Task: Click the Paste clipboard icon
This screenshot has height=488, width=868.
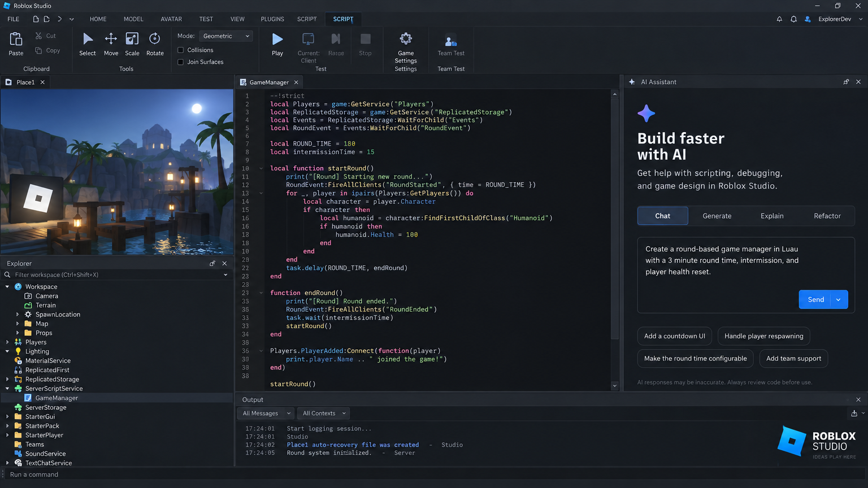Action: coord(16,38)
